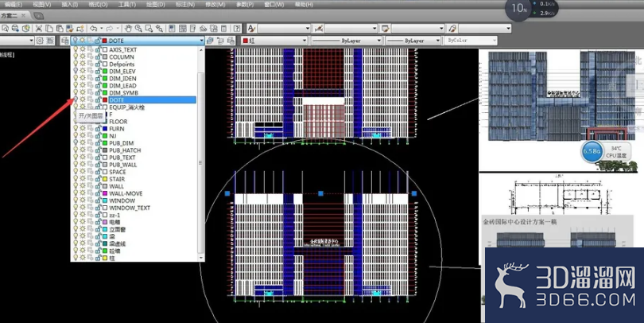Open the 工具(T) menu
The width and height of the screenshot is (644, 323).
tap(127, 5)
